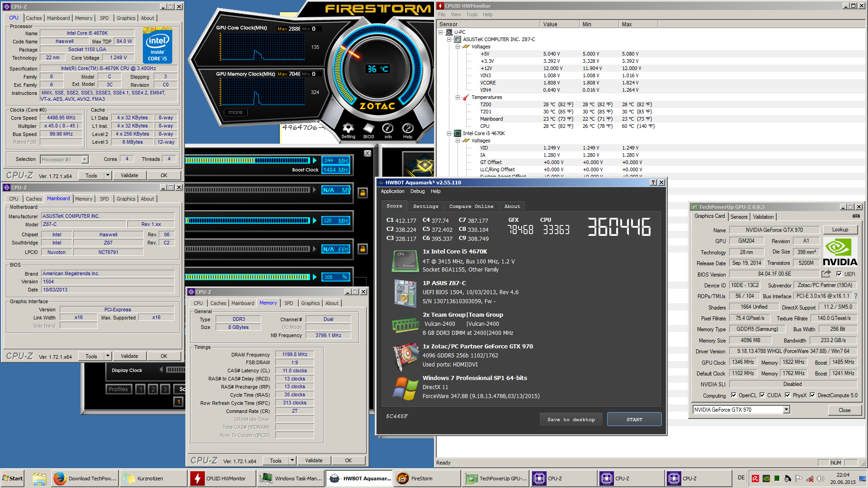Click the NVIDIA tray icon with warning
This screenshot has width=868, height=488.
(766, 479)
